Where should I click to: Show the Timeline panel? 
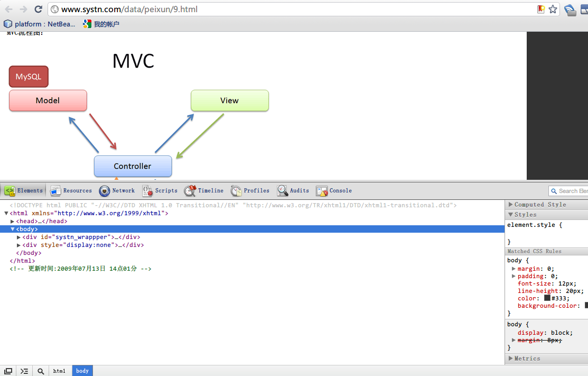point(203,191)
